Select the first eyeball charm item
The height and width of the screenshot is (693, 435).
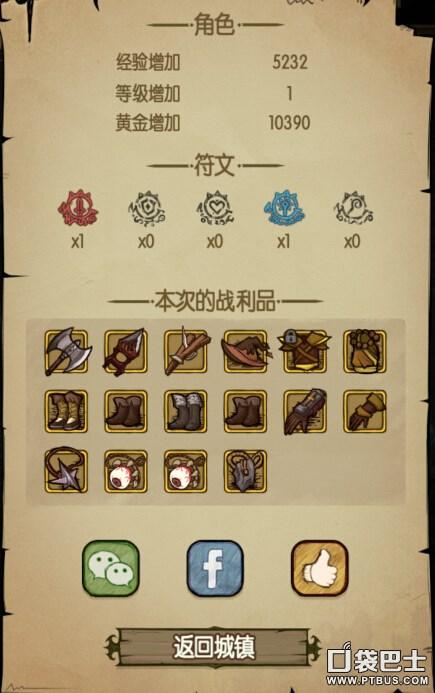point(126,471)
